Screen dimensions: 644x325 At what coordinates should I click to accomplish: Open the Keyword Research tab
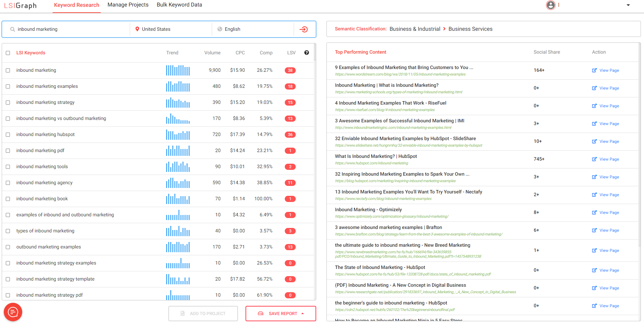click(76, 5)
